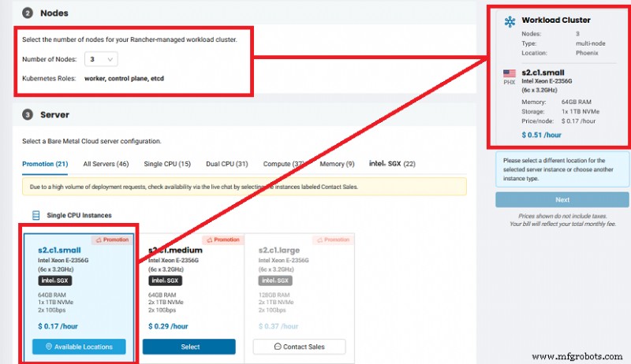Click the Promotion tag on s2.c1.medium card
The height and width of the screenshot is (364, 631).
coord(223,240)
